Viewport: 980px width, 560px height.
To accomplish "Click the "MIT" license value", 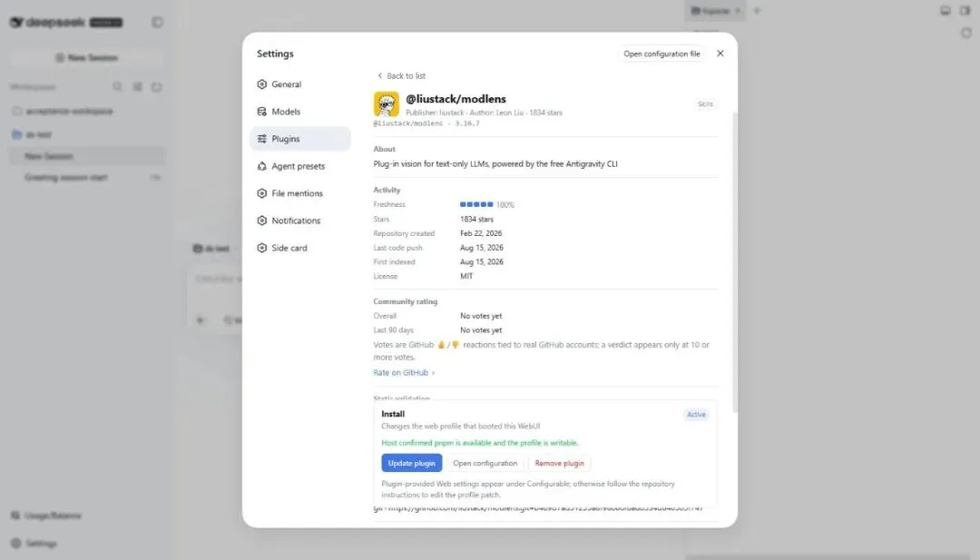I will point(466,276).
